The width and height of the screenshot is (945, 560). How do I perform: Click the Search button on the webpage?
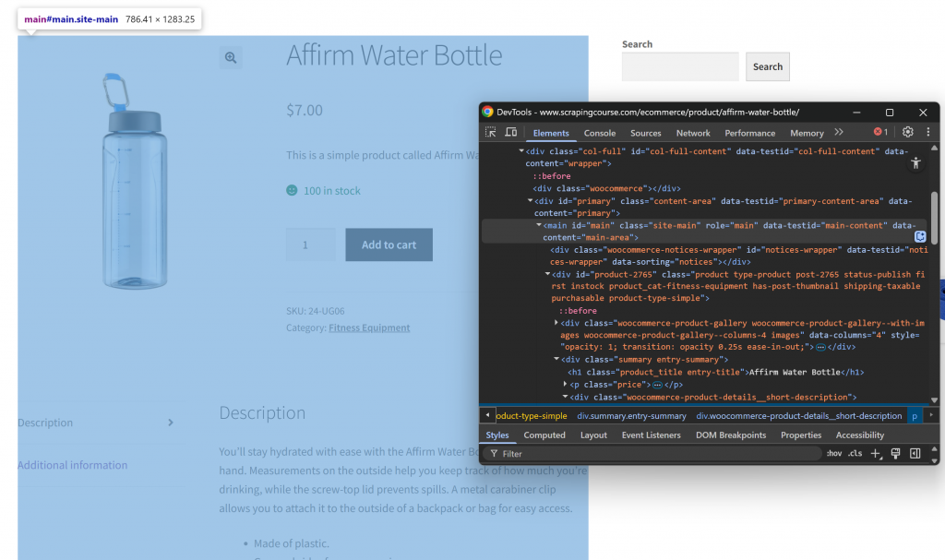click(767, 66)
